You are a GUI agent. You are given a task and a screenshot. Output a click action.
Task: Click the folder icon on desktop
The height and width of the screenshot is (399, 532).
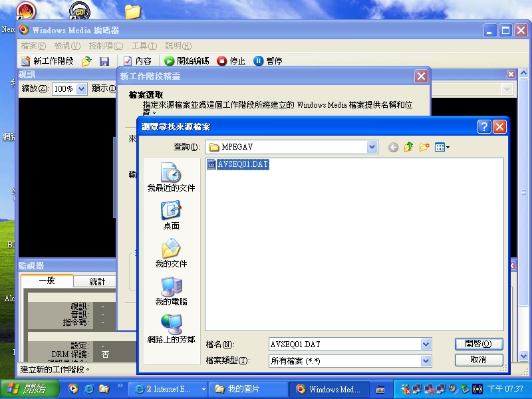coord(132,11)
